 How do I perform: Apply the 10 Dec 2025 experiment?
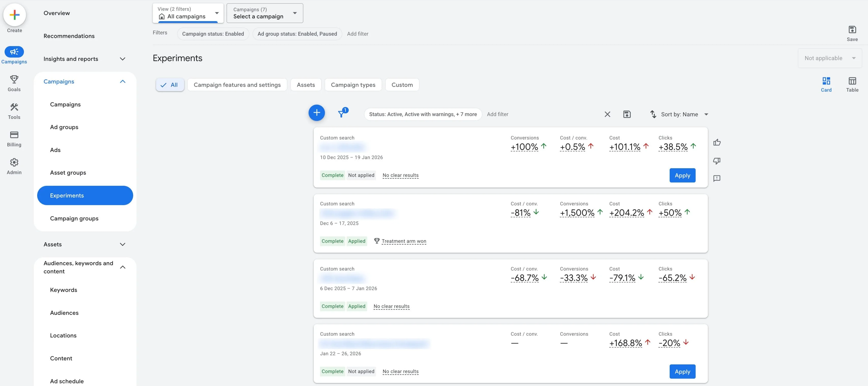click(682, 176)
